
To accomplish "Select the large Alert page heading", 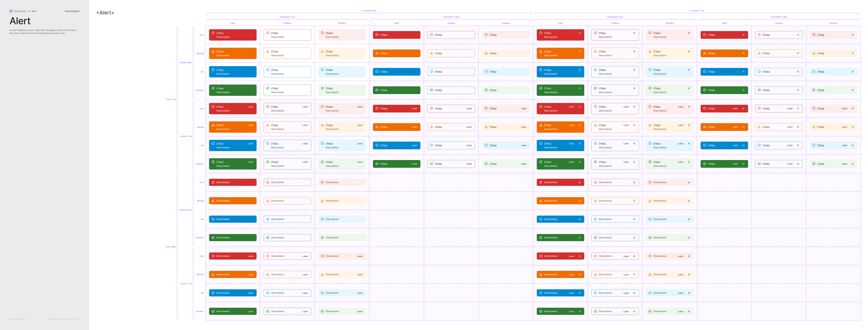I will [20, 21].
